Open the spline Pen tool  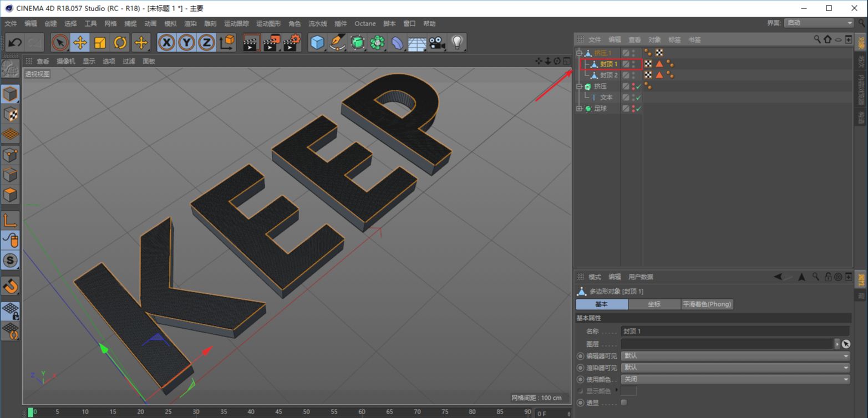pos(337,43)
